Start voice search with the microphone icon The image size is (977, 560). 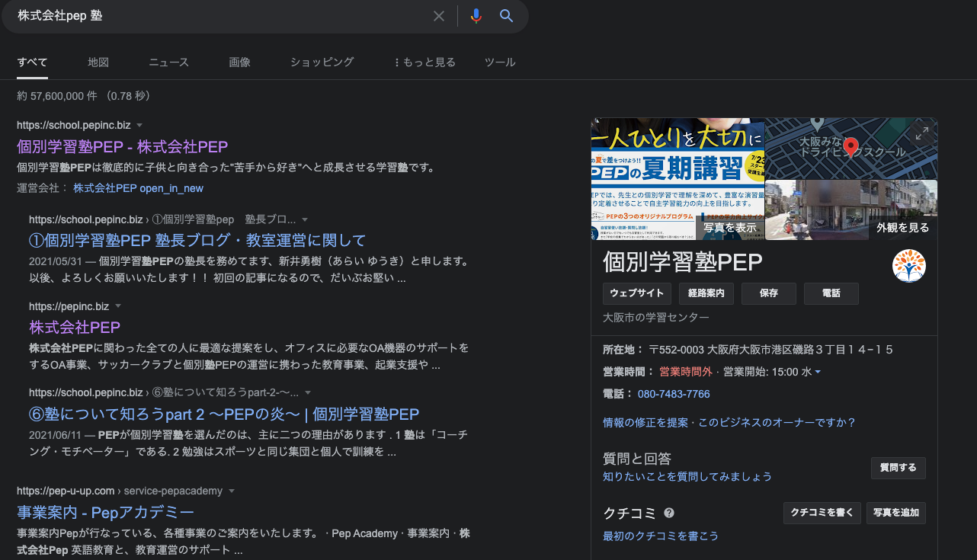point(476,16)
